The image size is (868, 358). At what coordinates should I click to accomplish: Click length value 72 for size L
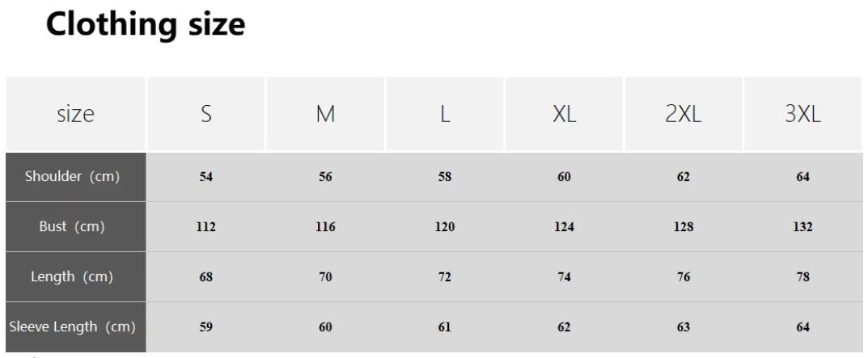445,276
